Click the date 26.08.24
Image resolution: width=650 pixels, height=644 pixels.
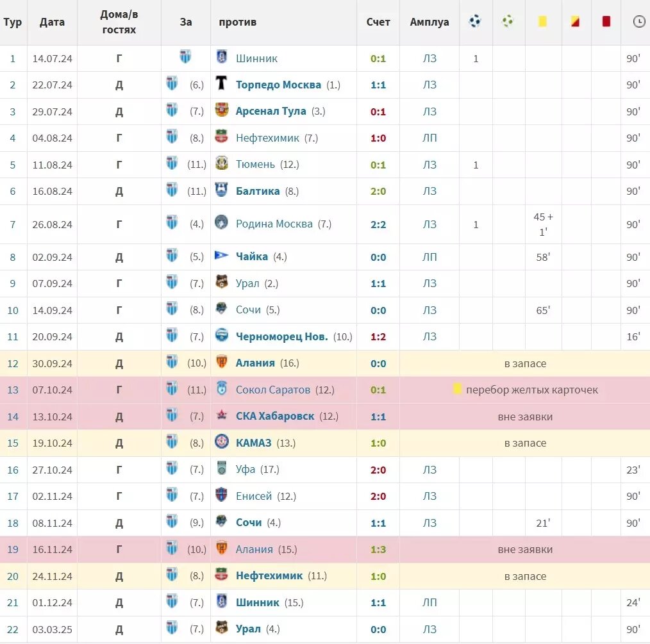[x=52, y=225]
